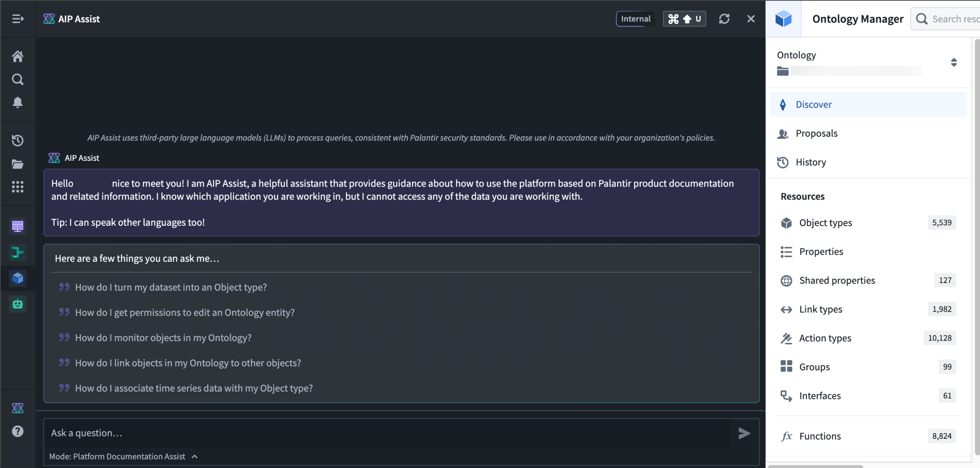Select Discover in Ontology Manager
The width and height of the screenshot is (980, 468).
(868, 104)
